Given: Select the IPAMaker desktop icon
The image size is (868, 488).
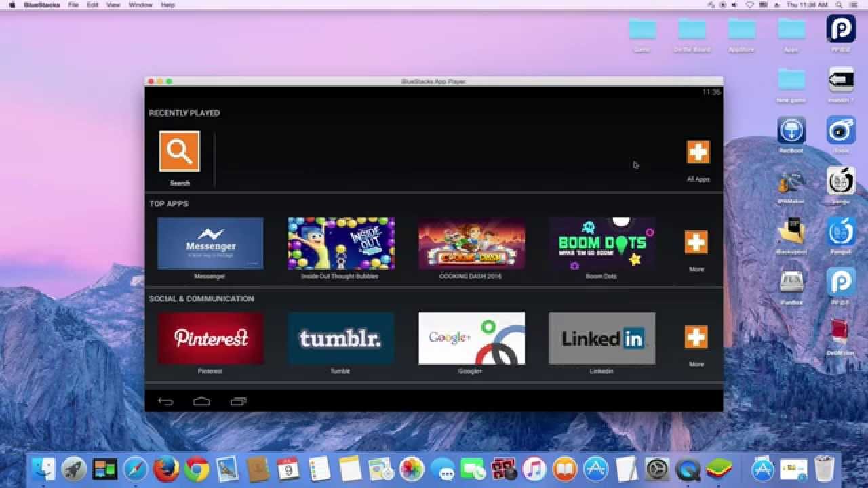Looking at the screenshot, I should 791,184.
